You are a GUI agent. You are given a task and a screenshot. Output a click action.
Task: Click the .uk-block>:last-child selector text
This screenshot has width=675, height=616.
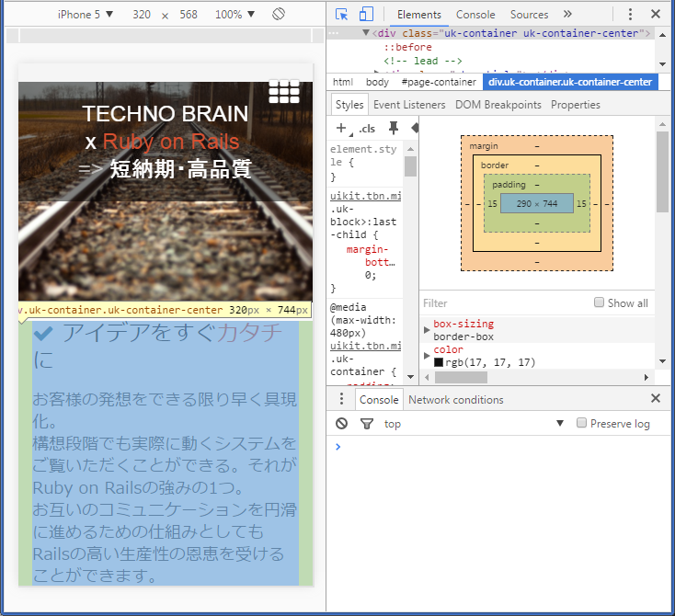coord(363,222)
